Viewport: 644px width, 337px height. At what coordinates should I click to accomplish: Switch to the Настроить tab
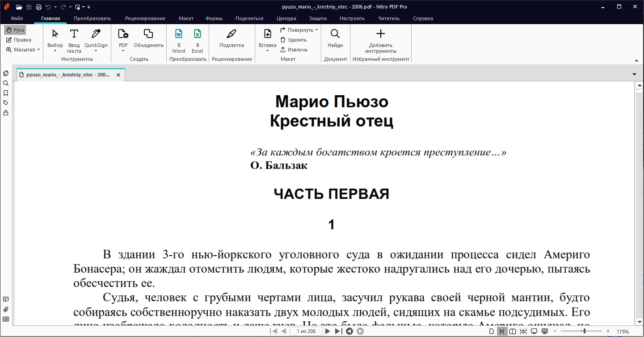coord(352,18)
